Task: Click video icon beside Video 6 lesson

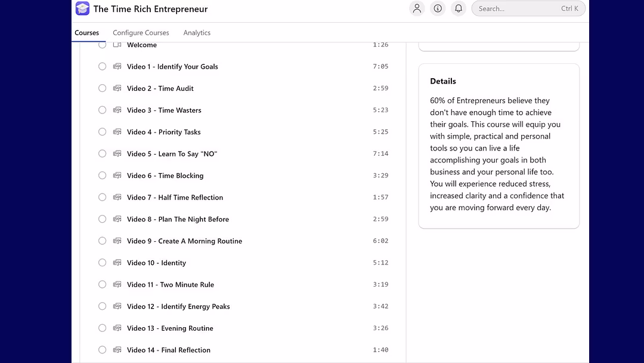Action: (x=117, y=176)
